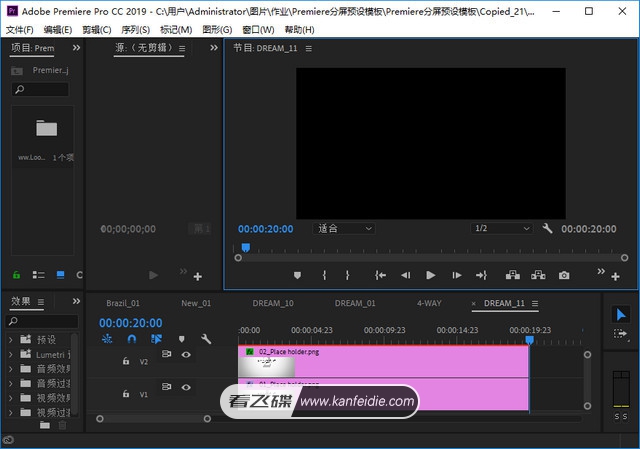Toggle Snap magnet in timeline
Image resolution: width=640 pixels, height=449 pixels.
tap(132, 339)
